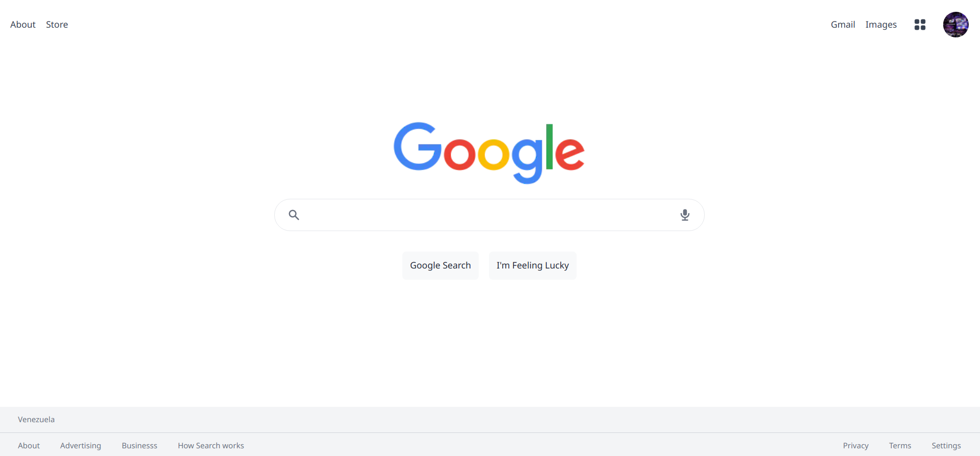Open Gmail link in header
Viewport: 980px width, 456px height.
(x=843, y=25)
